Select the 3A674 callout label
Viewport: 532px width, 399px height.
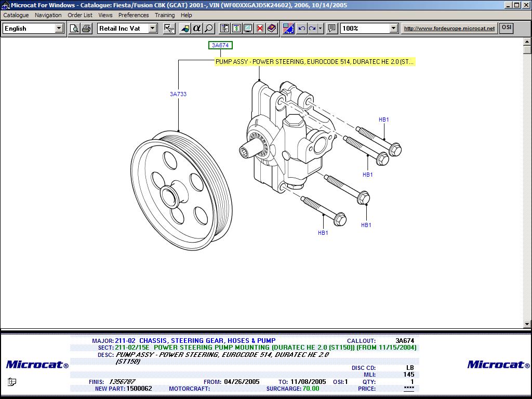tap(220, 45)
